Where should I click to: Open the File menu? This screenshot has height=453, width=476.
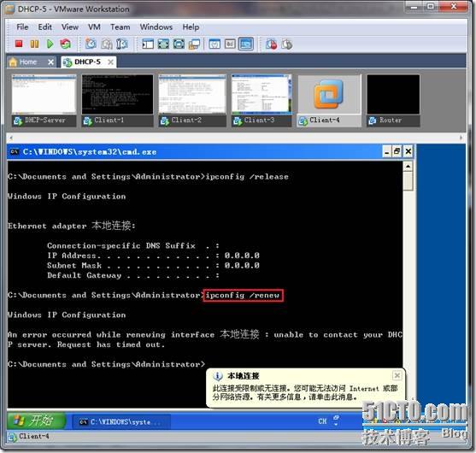tap(22, 27)
